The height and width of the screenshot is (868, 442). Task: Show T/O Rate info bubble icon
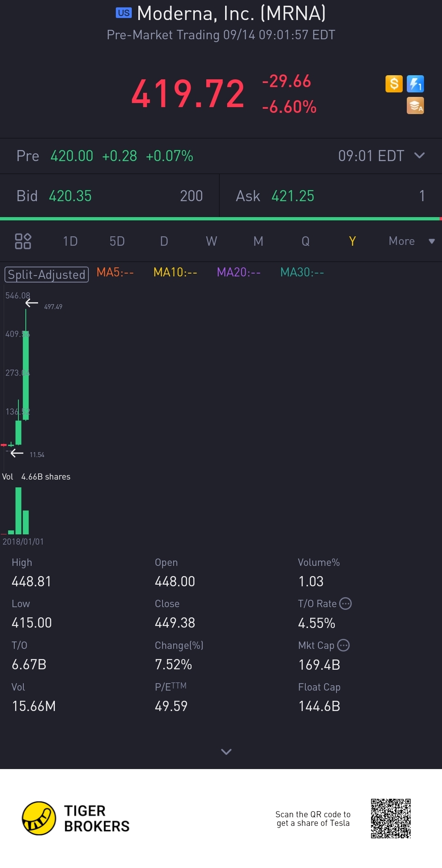pos(346,603)
